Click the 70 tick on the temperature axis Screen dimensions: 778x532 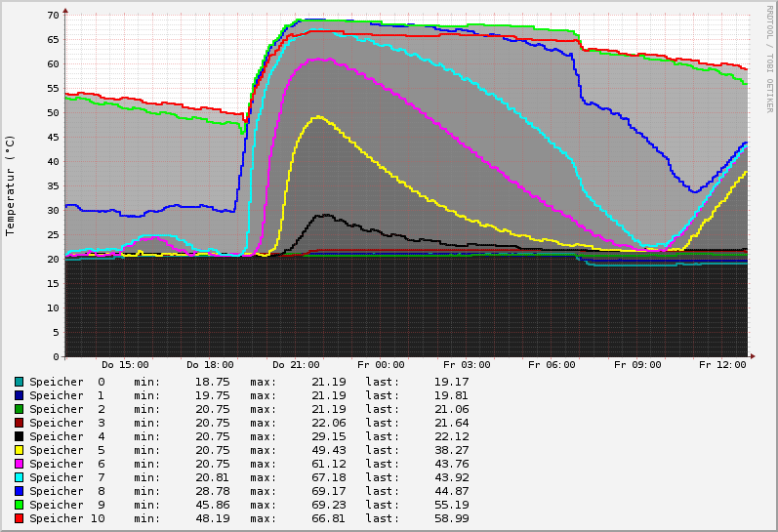tap(53, 16)
